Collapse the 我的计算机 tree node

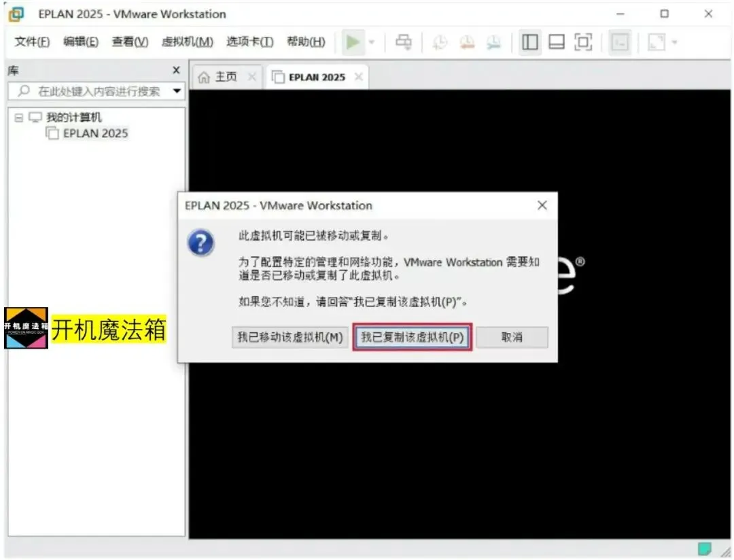coord(18,117)
